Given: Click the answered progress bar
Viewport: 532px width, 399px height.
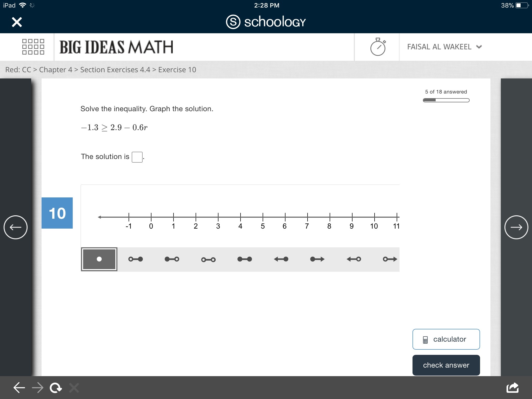Looking at the screenshot, I should (446, 100).
